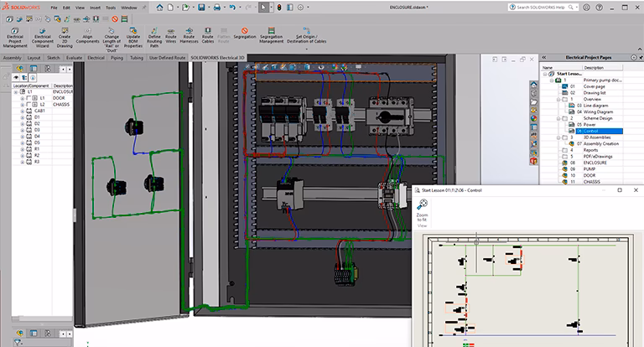Select Align Components tool
This screenshot has width=644, height=347.
tap(87, 36)
